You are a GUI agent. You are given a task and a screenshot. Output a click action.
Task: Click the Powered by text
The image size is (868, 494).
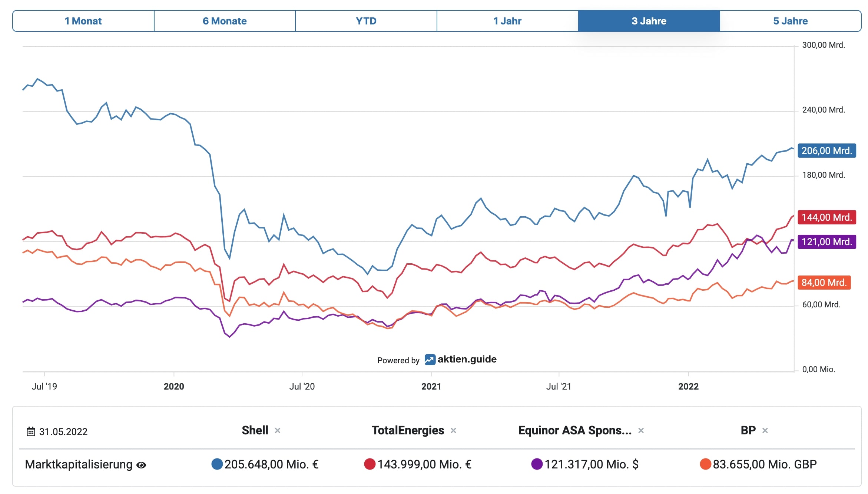point(398,360)
